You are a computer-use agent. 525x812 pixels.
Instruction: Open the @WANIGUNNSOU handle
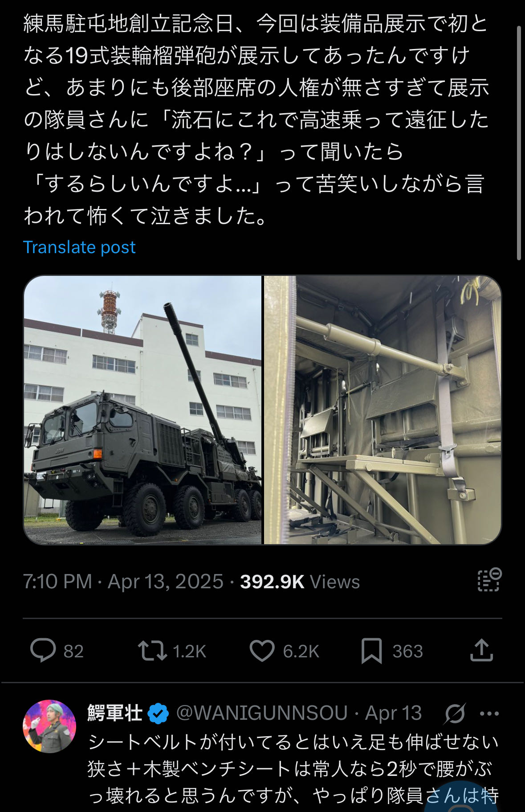pos(262,713)
